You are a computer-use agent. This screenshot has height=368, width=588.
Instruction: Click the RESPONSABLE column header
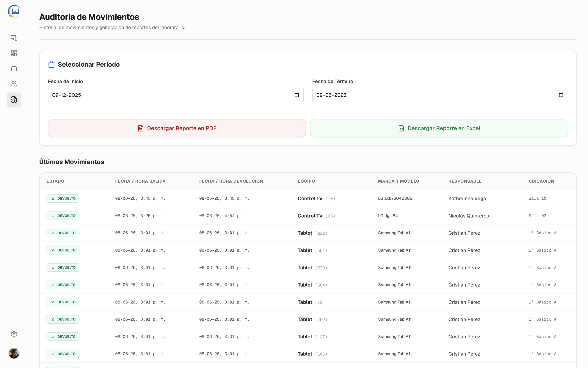click(465, 181)
